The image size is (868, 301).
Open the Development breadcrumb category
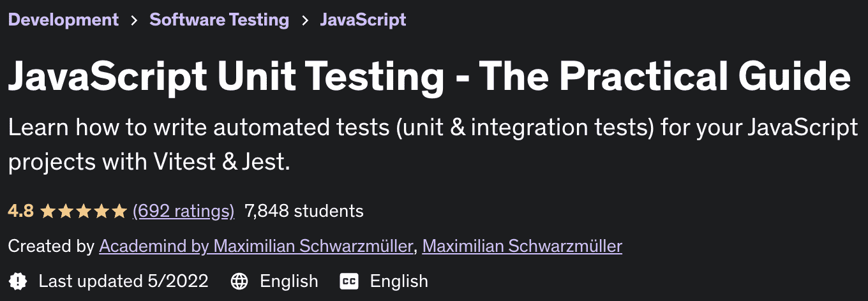click(63, 20)
